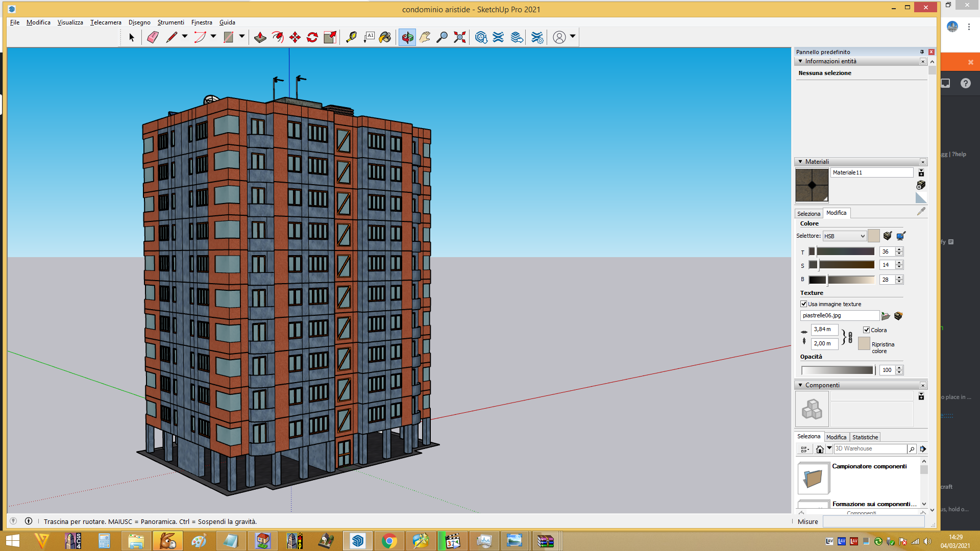This screenshot has width=980, height=551.
Task: Open Line tool dropdown arrow
Action: tap(185, 36)
